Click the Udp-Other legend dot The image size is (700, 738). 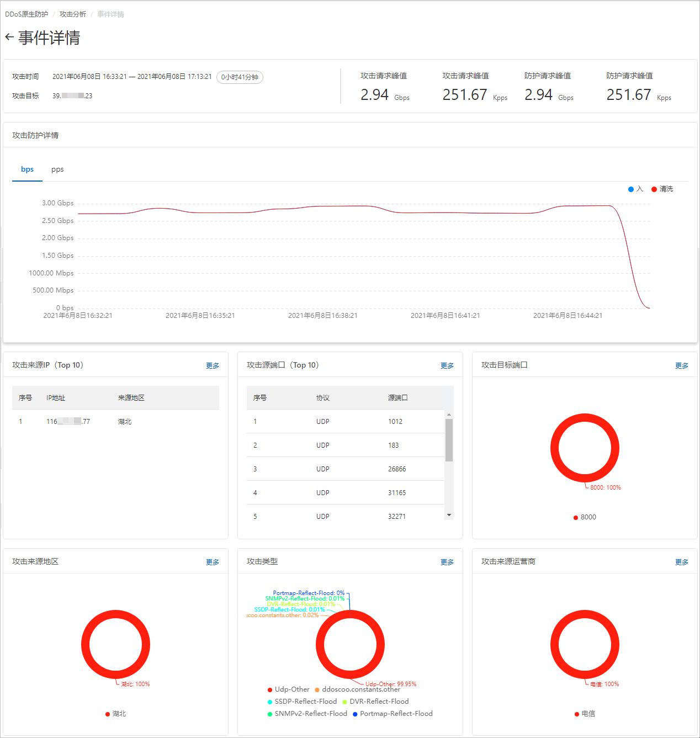tap(270, 689)
